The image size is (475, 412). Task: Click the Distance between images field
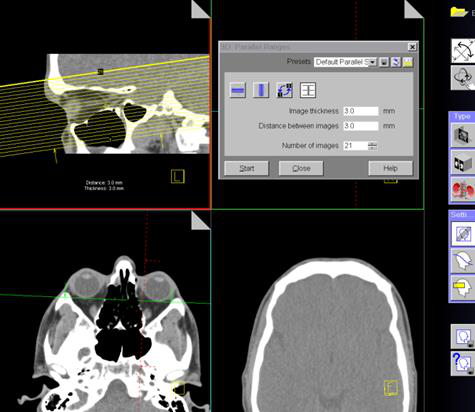(361, 126)
